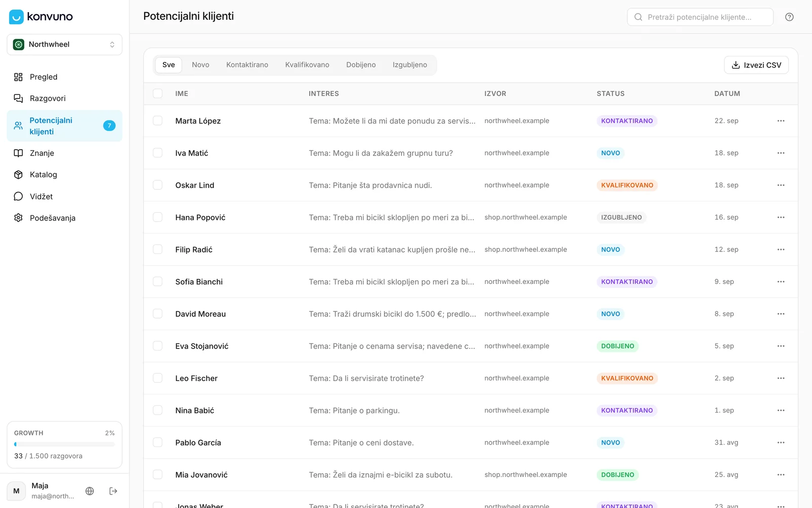Open row actions for Oskar Lind
Image resolution: width=812 pixels, height=508 pixels.
point(781,185)
